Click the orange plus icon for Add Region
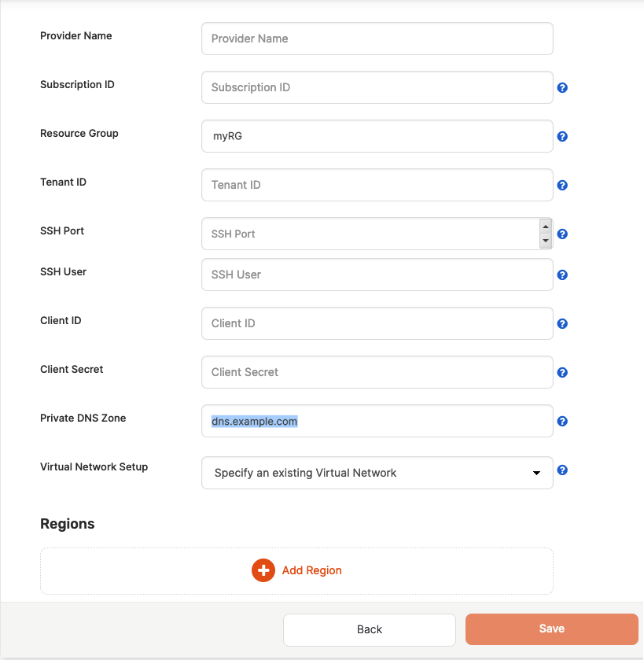 click(x=263, y=570)
